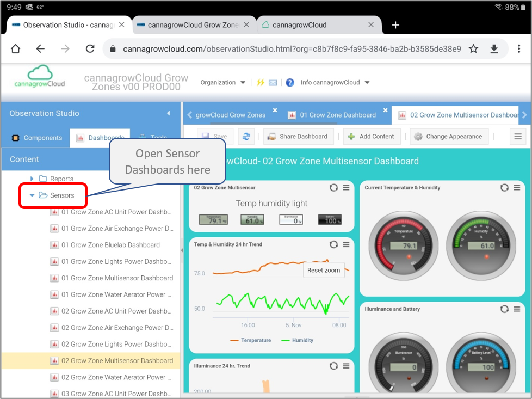Collapse the Observation Studio side panel
532x399 pixels.
[x=168, y=113]
